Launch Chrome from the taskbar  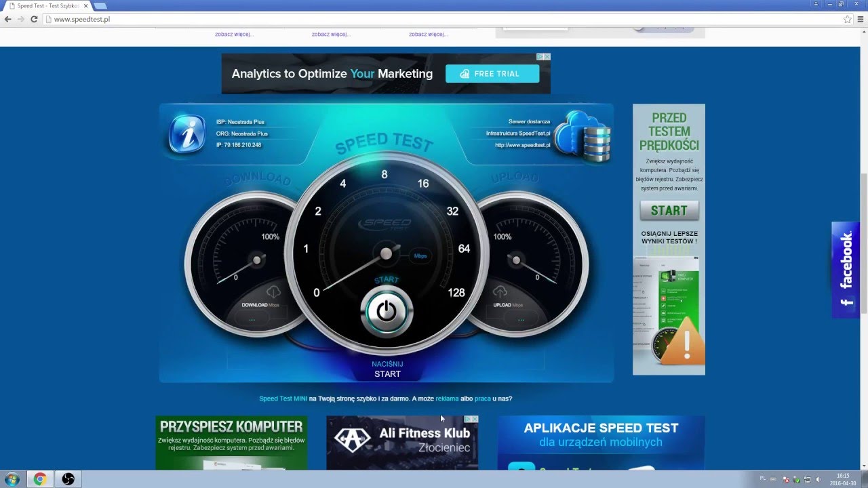[40, 479]
